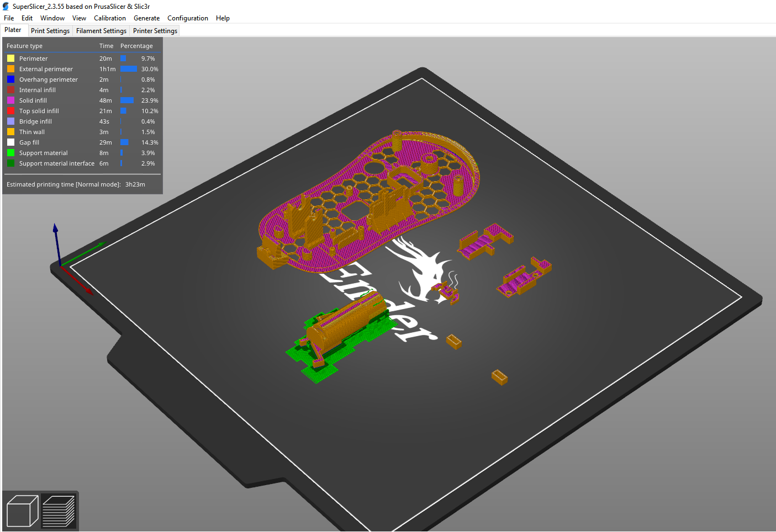The height and width of the screenshot is (532, 776).
Task: Toggle visibility of Bridge infill row
Action: (83, 121)
